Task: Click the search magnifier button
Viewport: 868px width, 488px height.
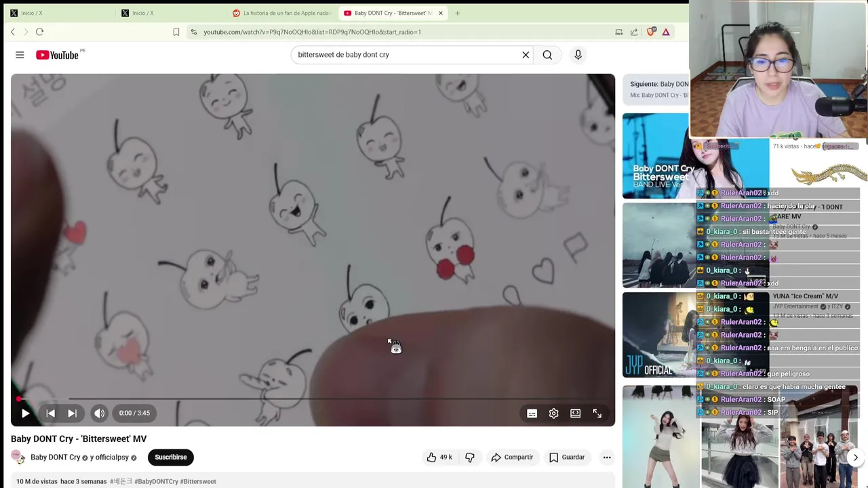Action: point(547,55)
